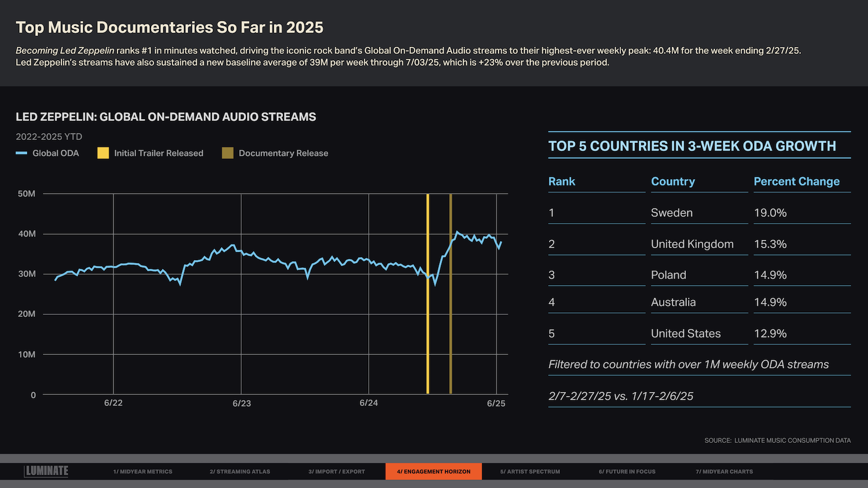Open the Future in Focus tab
This screenshot has height=488, width=868.
(x=627, y=471)
